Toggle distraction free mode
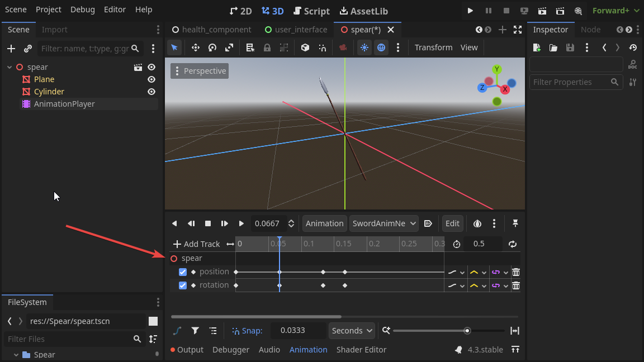The image size is (644, 362). tap(518, 30)
